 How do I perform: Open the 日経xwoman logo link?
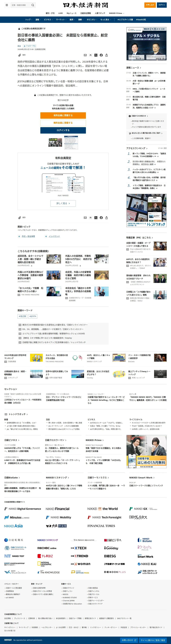[x=80, y=564]
